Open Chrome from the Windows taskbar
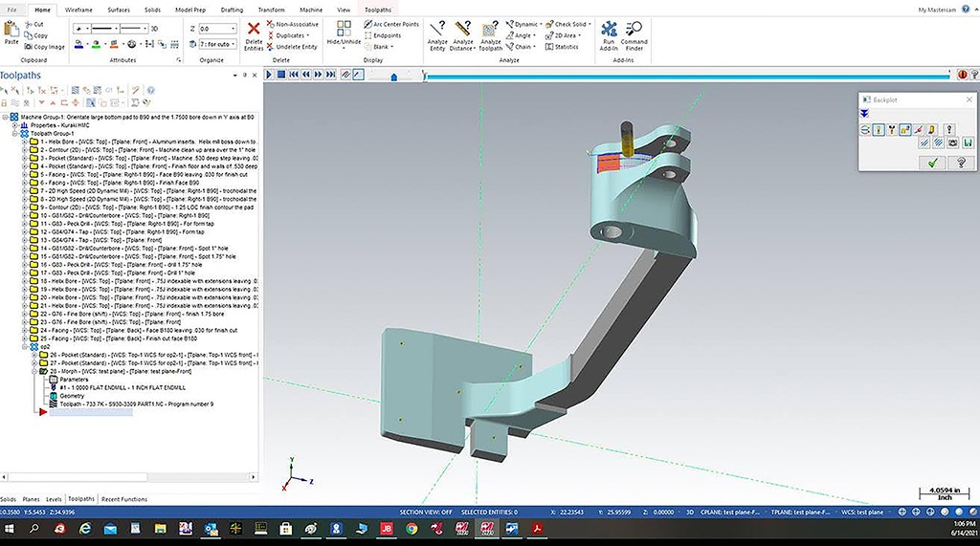Image resolution: width=980 pixels, height=546 pixels. [412, 529]
